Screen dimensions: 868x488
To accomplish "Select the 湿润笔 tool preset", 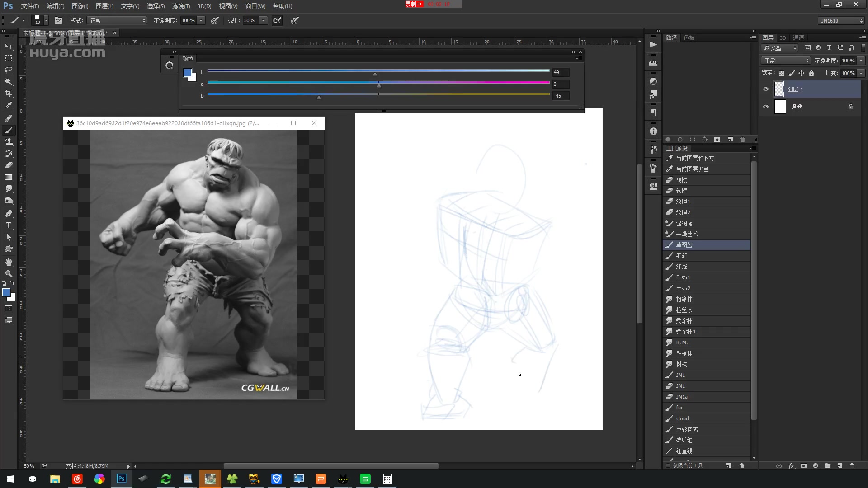I will pyautogui.click(x=707, y=223).
